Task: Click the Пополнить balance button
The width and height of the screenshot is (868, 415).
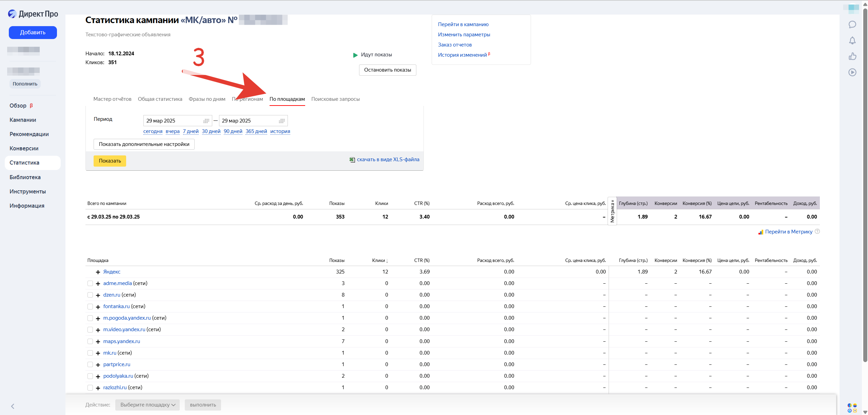Action: tap(25, 84)
